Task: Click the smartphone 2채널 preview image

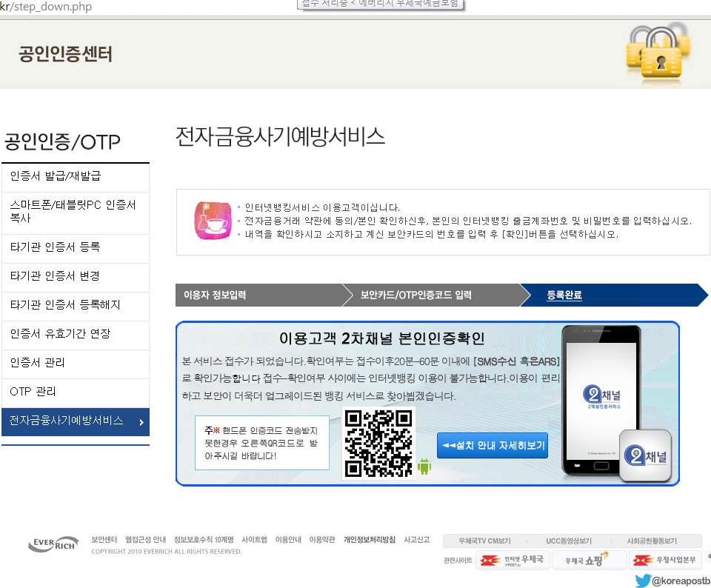Action: click(600, 400)
